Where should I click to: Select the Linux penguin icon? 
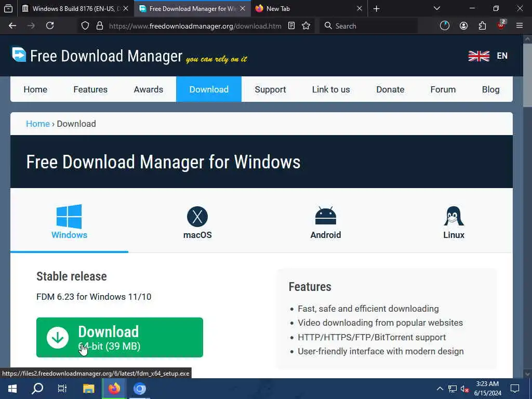(454, 216)
